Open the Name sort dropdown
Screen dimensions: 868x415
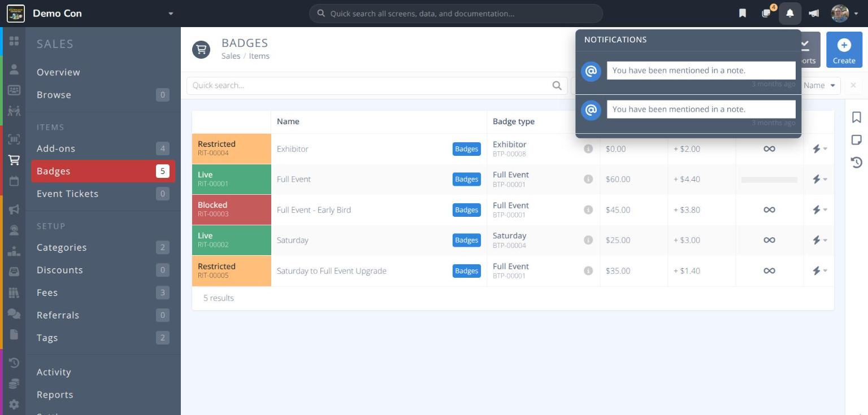[x=819, y=85]
